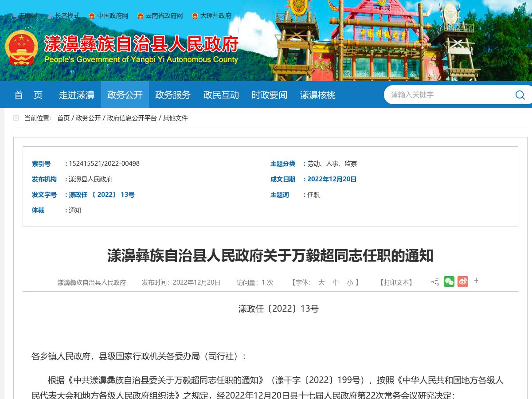Open the 政务服务 menu
Viewport: 532px width, 399px height.
[x=173, y=94]
